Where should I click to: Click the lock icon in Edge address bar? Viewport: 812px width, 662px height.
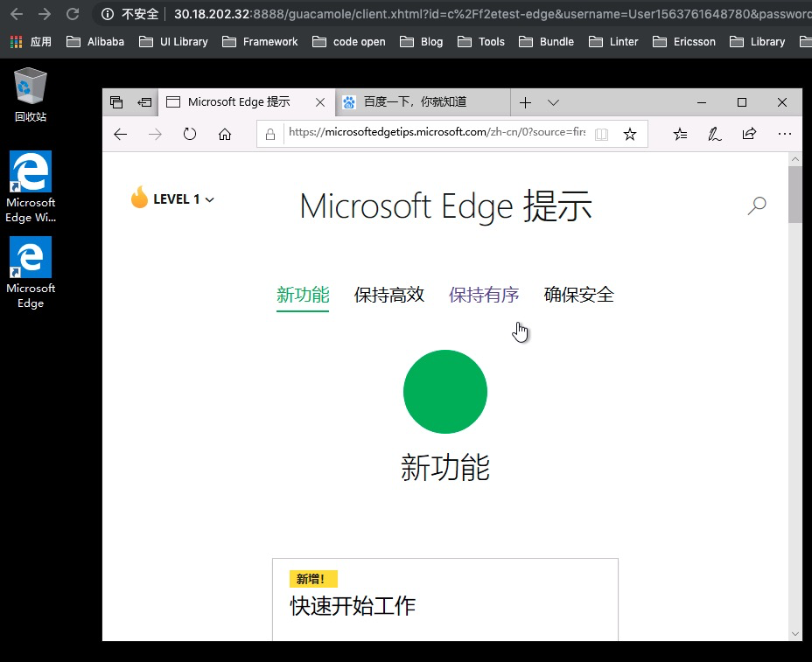coord(269,135)
